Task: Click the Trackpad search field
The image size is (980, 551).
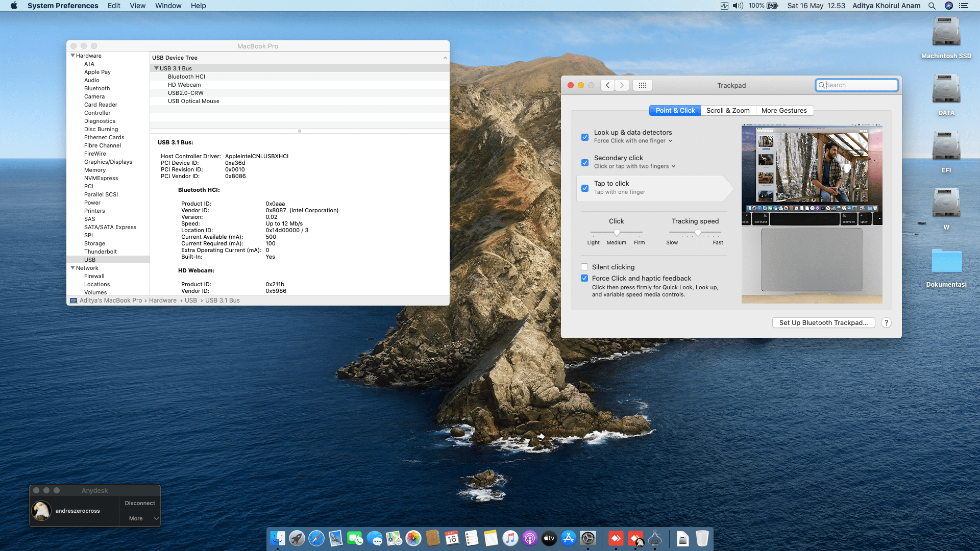Action: [856, 85]
